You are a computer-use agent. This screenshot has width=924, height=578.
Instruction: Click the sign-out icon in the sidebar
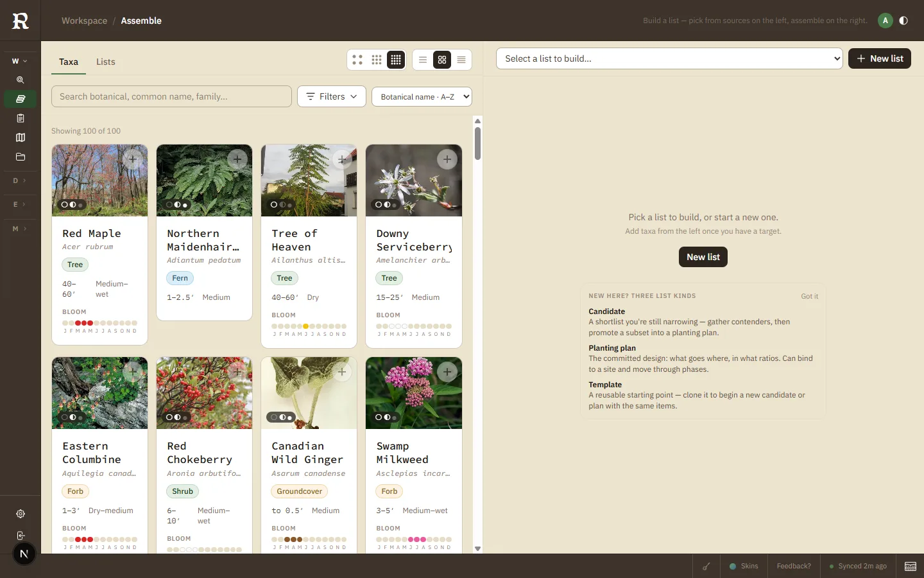[x=21, y=536]
